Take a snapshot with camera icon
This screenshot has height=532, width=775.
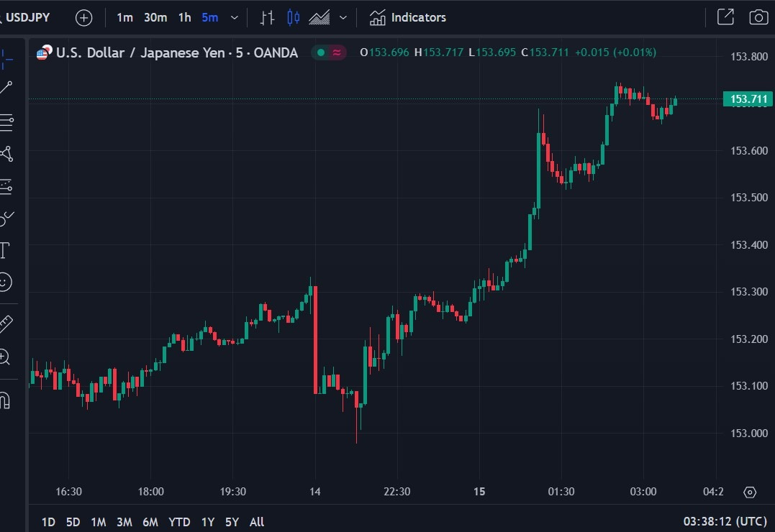click(x=758, y=17)
